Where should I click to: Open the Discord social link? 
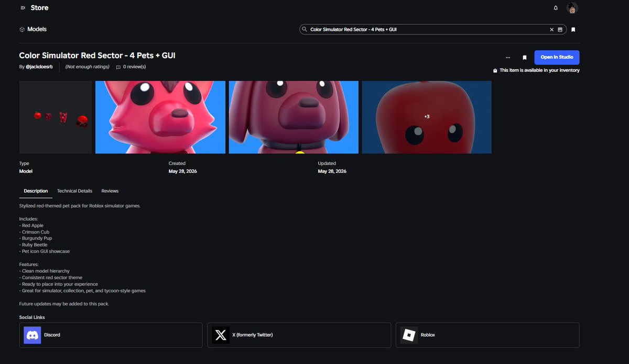click(x=111, y=335)
